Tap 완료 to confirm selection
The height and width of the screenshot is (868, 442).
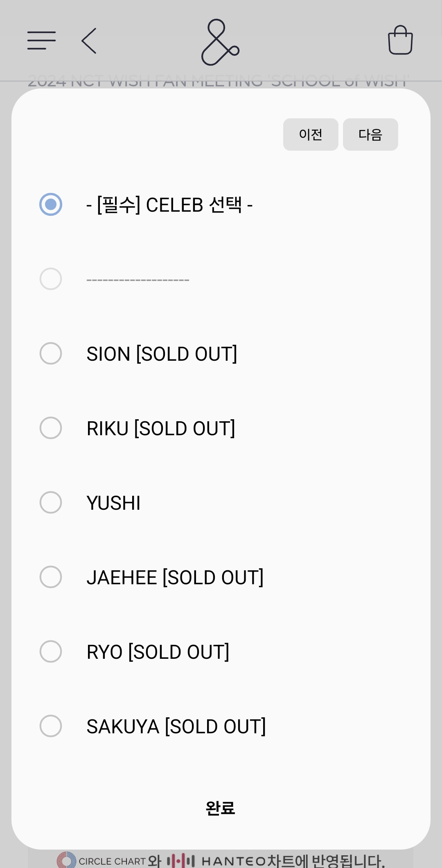(x=220, y=808)
